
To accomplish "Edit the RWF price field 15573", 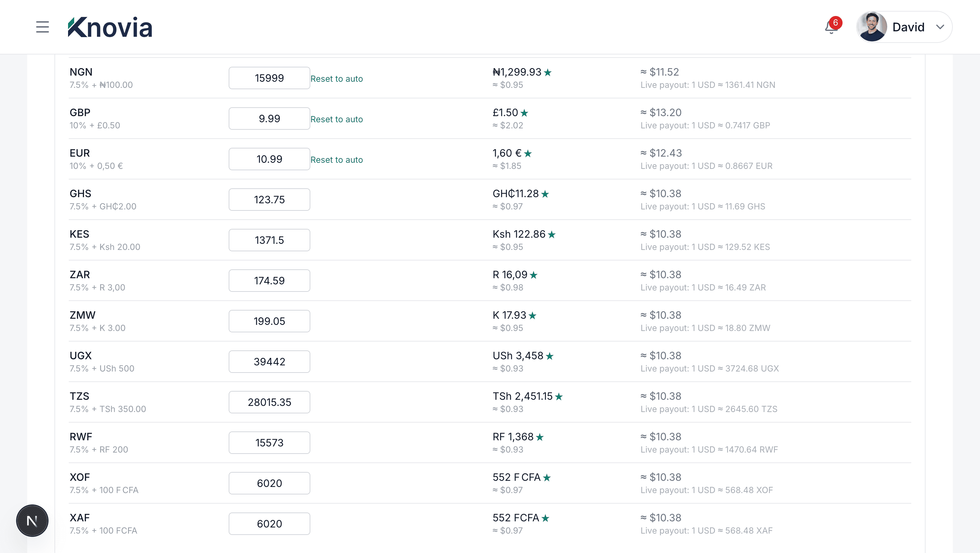I will click(x=269, y=443).
